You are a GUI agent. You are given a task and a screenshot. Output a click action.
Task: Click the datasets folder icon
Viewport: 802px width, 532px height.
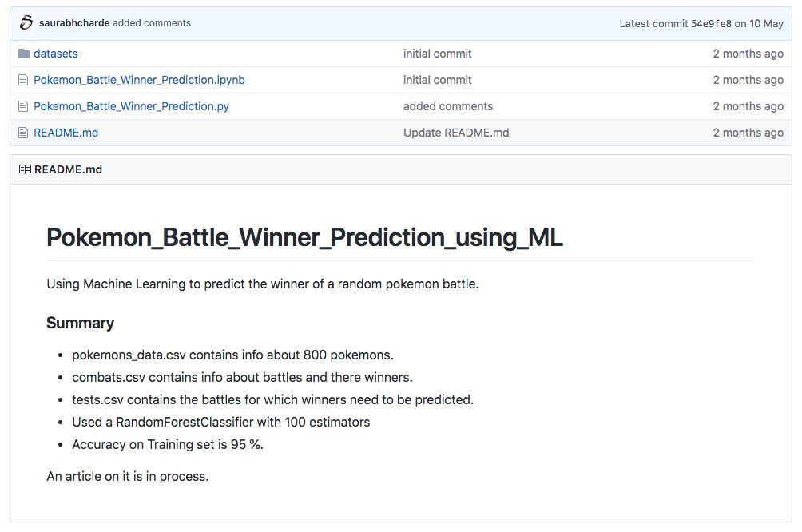pos(23,54)
